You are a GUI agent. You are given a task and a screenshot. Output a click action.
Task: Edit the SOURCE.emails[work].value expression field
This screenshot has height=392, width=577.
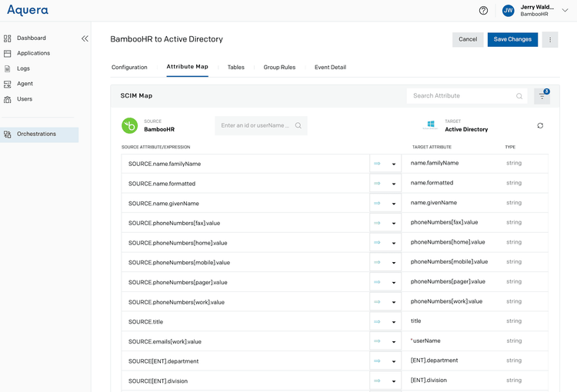(x=245, y=341)
